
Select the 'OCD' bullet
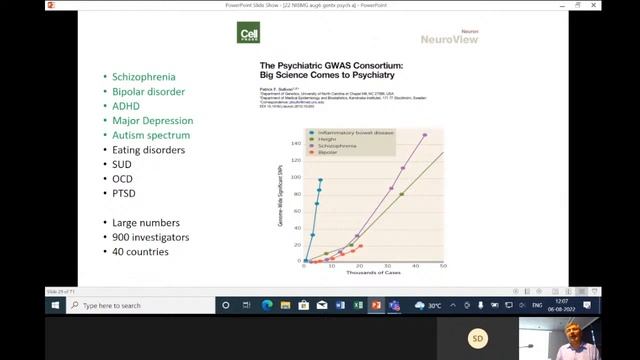point(122,179)
